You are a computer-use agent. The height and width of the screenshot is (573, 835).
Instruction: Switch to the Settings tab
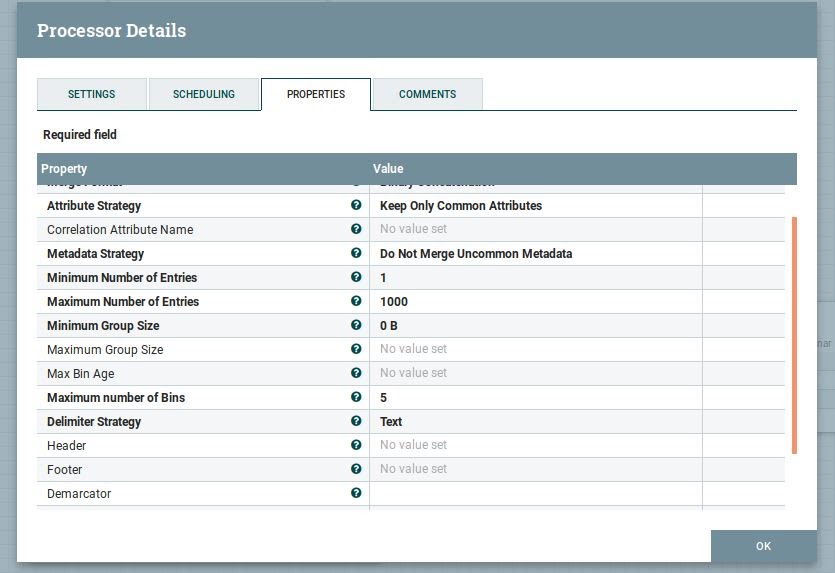coord(92,94)
